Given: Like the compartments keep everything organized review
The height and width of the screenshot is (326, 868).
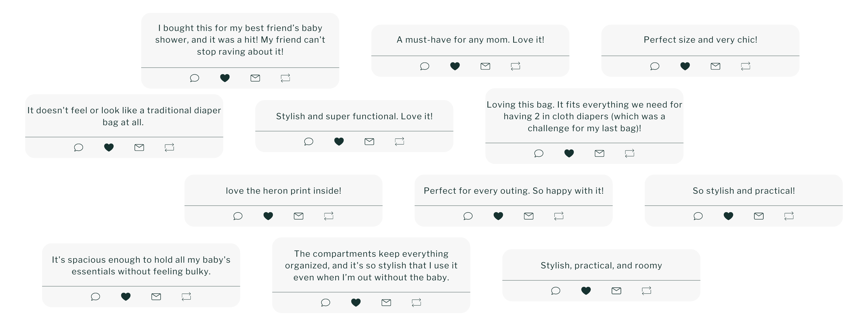Looking at the screenshot, I should [x=356, y=303].
